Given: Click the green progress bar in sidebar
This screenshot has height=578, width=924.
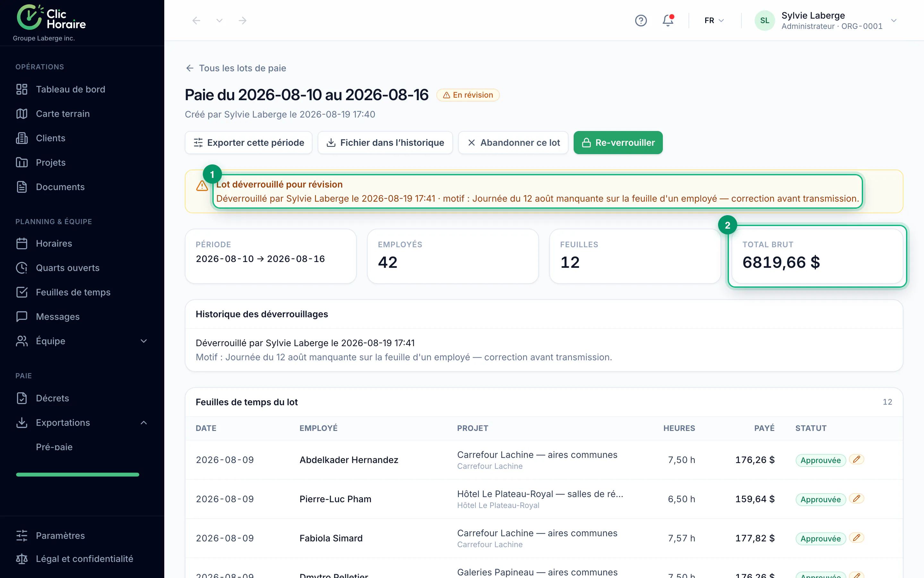Looking at the screenshot, I should click(x=78, y=474).
